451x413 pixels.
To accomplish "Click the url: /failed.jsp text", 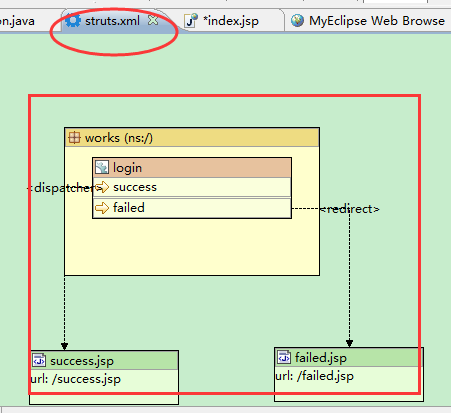I will [315, 376].
